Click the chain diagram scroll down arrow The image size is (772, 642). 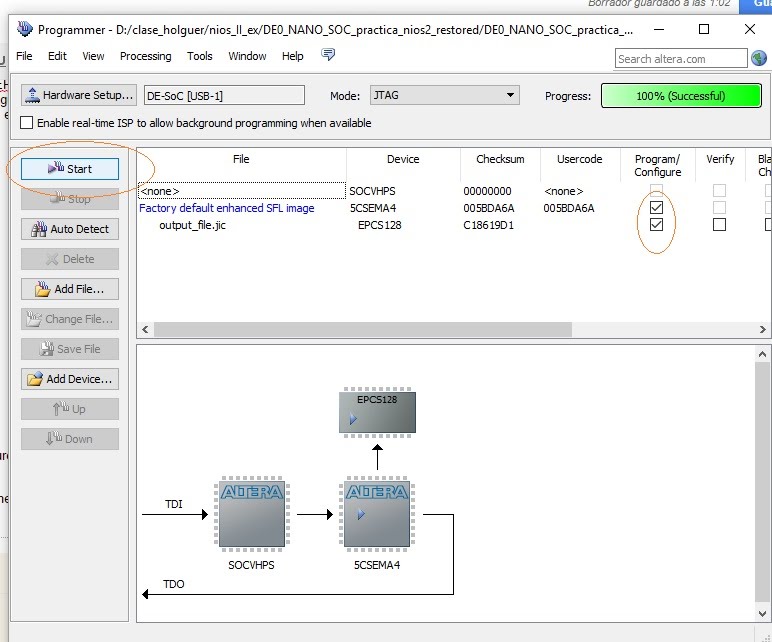pyautogui.click(x=762, y=613)
